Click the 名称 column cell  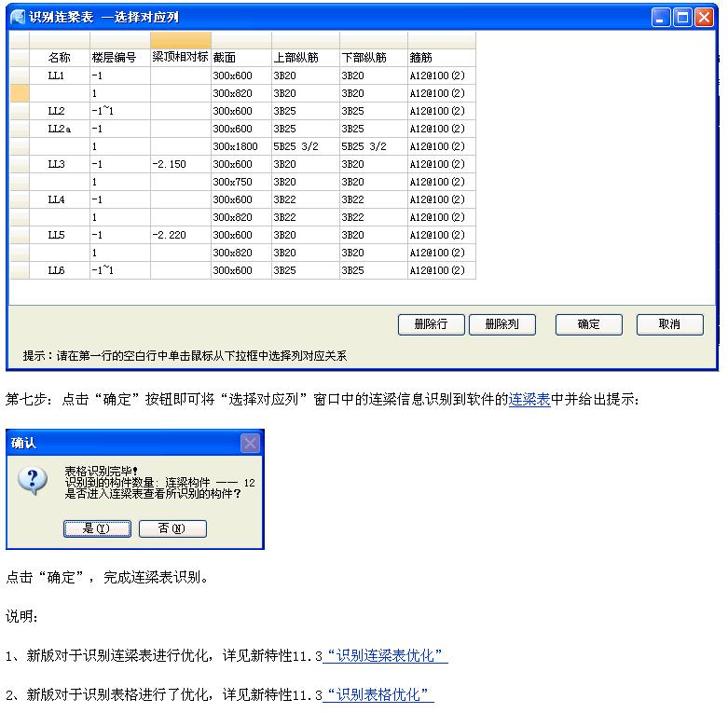pyautogui.click(x=60, y=58)
